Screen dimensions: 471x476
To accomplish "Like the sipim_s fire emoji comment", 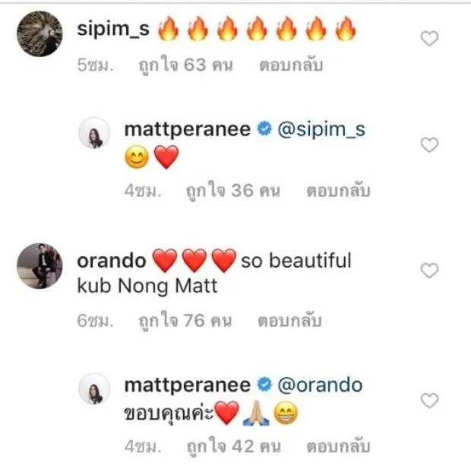I will pos(429,39).
